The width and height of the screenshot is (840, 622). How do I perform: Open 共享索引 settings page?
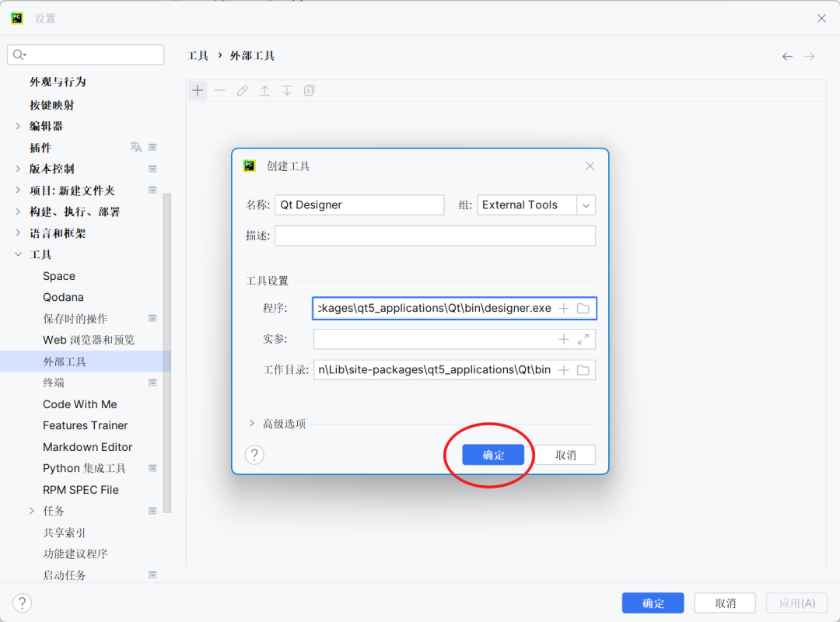point(65,533)
